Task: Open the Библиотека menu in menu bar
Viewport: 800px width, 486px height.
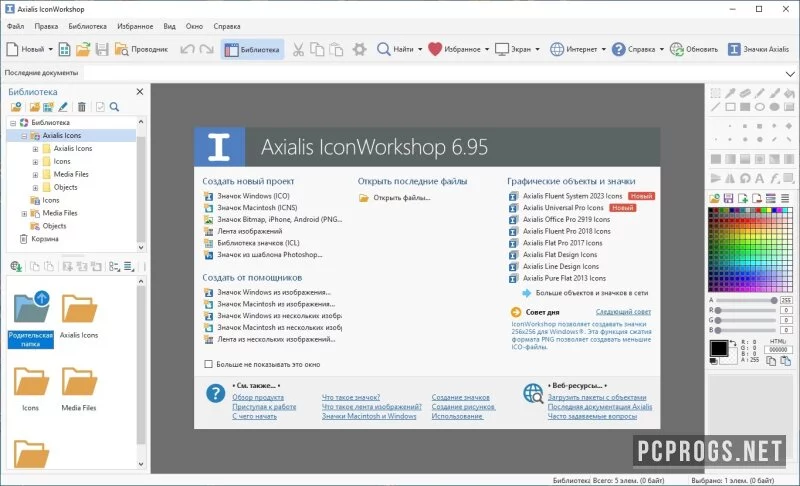Action: pos(87,26)
